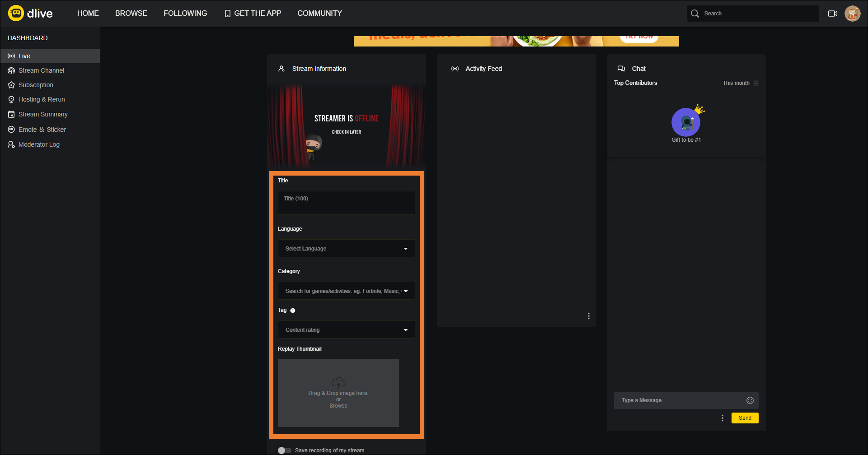The width and height of the screenshot is (868, 455).
Task: Open Emote & Sticker settings
Action: [42, 130]
